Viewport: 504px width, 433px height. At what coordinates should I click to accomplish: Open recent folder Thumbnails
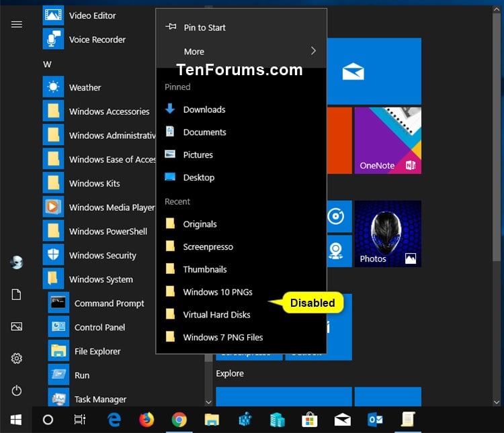241,269
